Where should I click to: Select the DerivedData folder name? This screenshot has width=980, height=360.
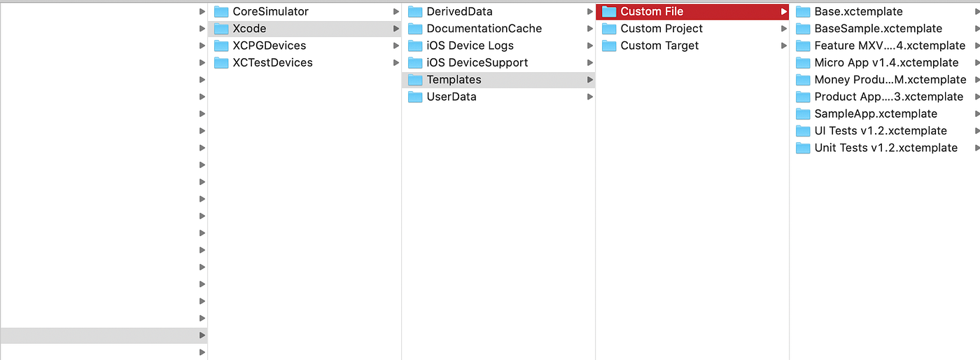tap(459, 11)
